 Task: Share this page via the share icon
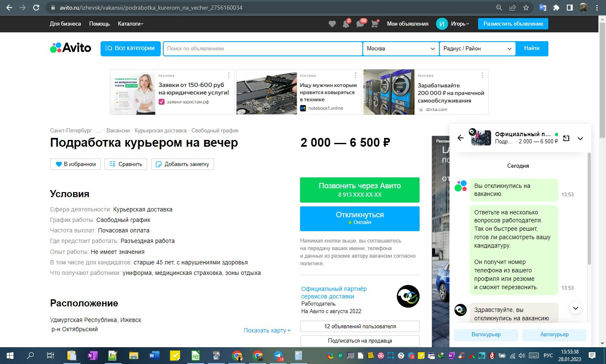[513, 8]
